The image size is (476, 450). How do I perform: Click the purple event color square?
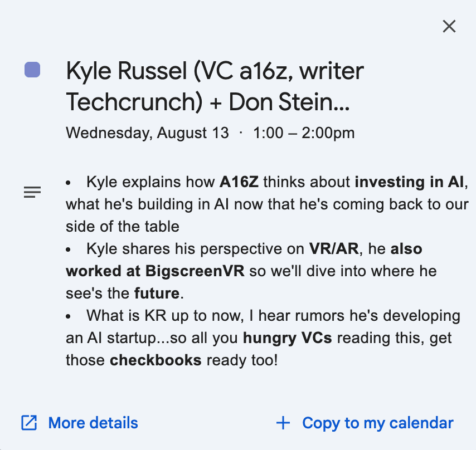[32, 70]
